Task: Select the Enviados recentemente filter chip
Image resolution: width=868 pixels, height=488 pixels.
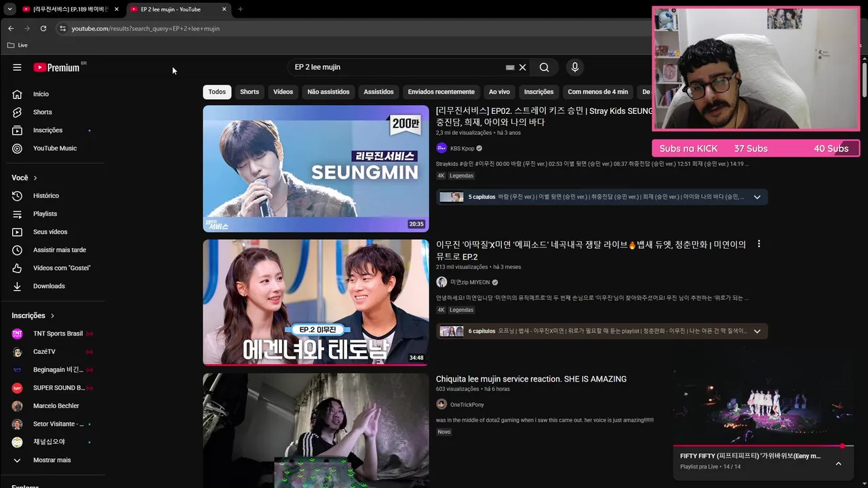Action: (x=441, y=92)
